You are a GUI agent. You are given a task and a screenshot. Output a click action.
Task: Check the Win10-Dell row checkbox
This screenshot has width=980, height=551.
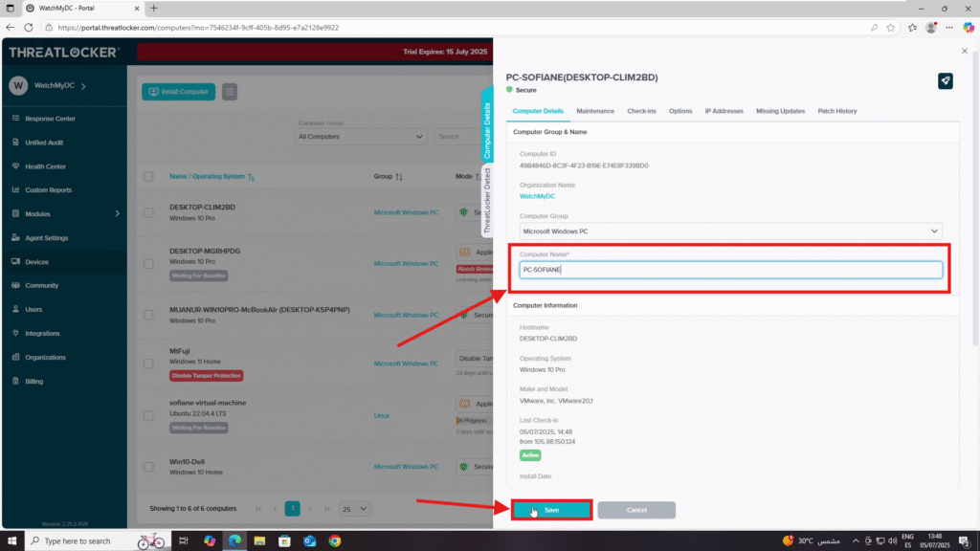point(148,467)
